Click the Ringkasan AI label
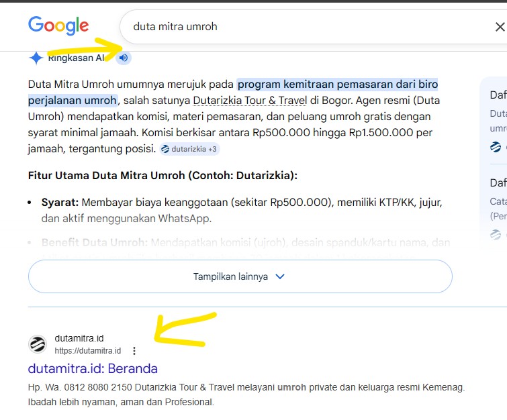This screenshot has height=420, width=507. (x=76, y=58)
